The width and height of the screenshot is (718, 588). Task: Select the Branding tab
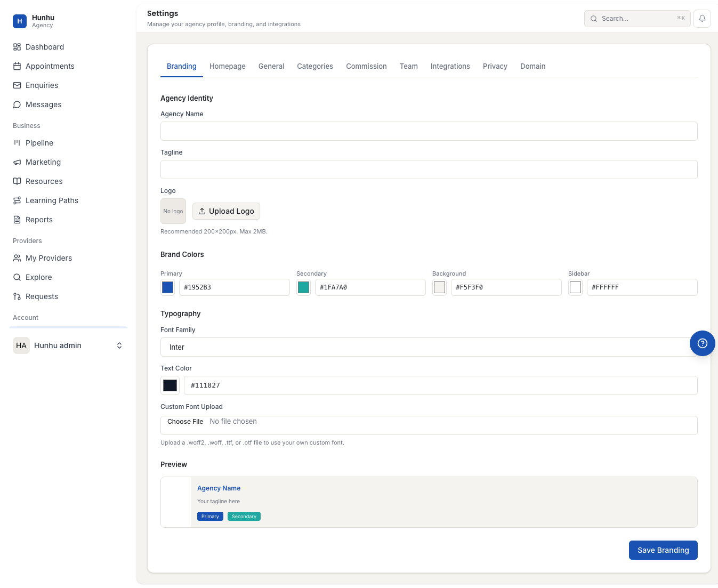(x=182, y=66)
